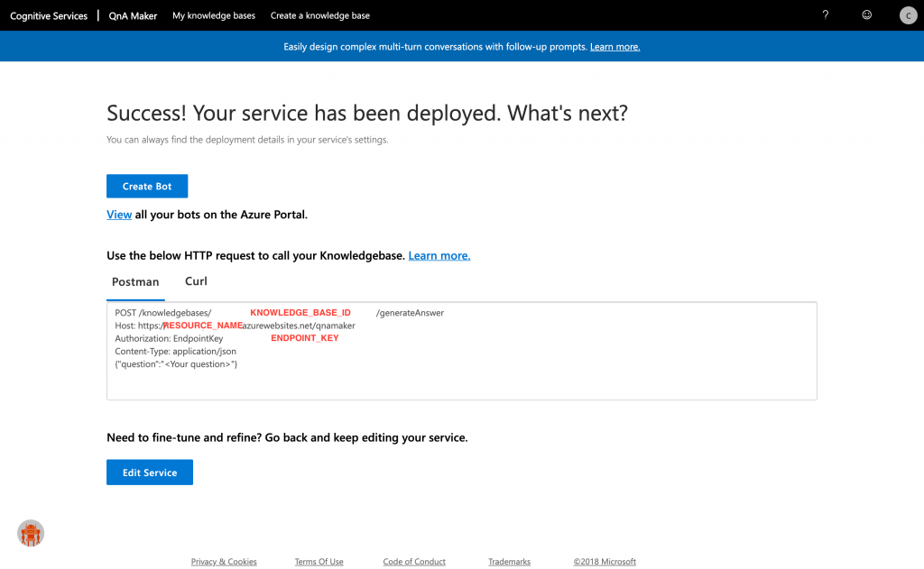Click the 'Host: https://' request line
The height and width of the screenshot is (569, 924).
235,326
